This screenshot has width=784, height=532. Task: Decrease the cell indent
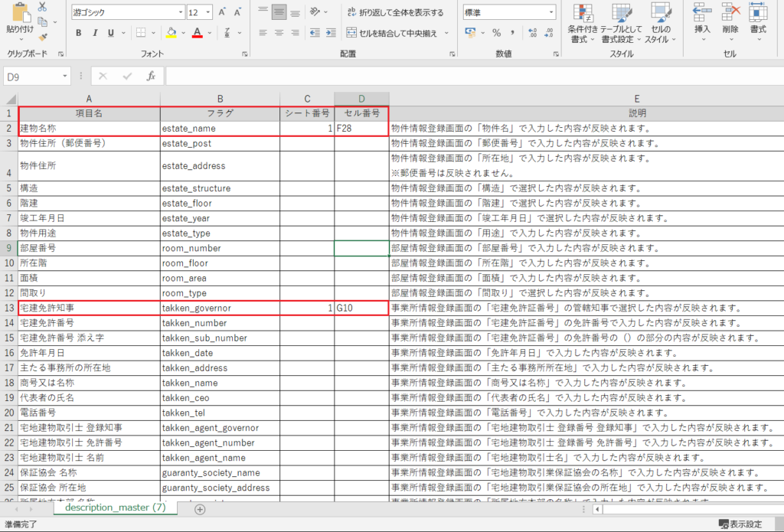pyautogui.click(x=315, y=33)
